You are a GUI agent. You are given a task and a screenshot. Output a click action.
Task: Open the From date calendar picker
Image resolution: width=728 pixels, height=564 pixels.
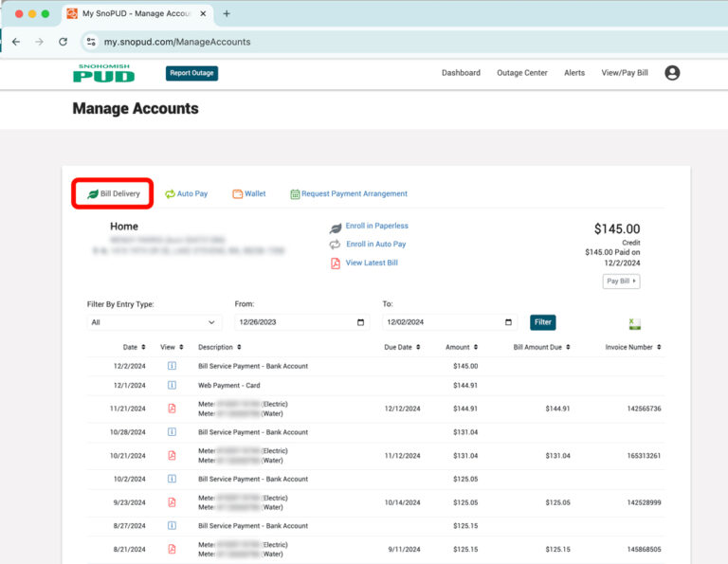[360, 322]
